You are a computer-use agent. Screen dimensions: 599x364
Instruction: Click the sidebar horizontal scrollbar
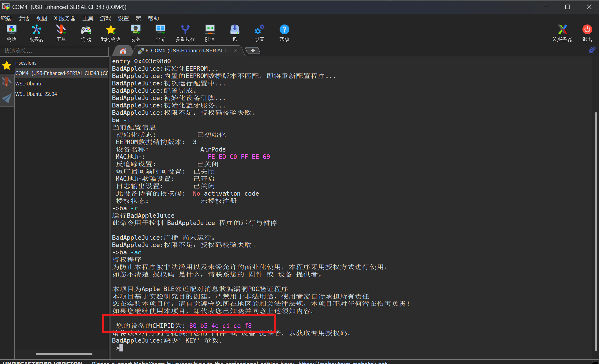click(64, 354)
